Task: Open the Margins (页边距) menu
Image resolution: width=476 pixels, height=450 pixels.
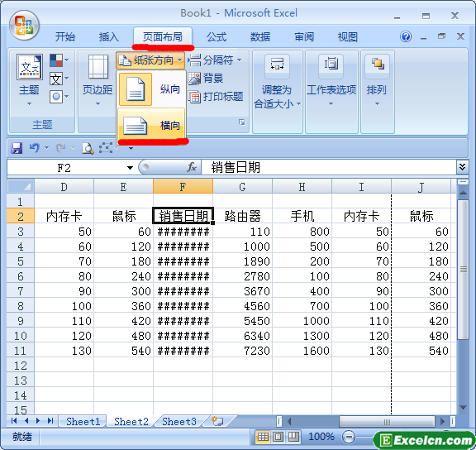Action: [x=98, y=79]
